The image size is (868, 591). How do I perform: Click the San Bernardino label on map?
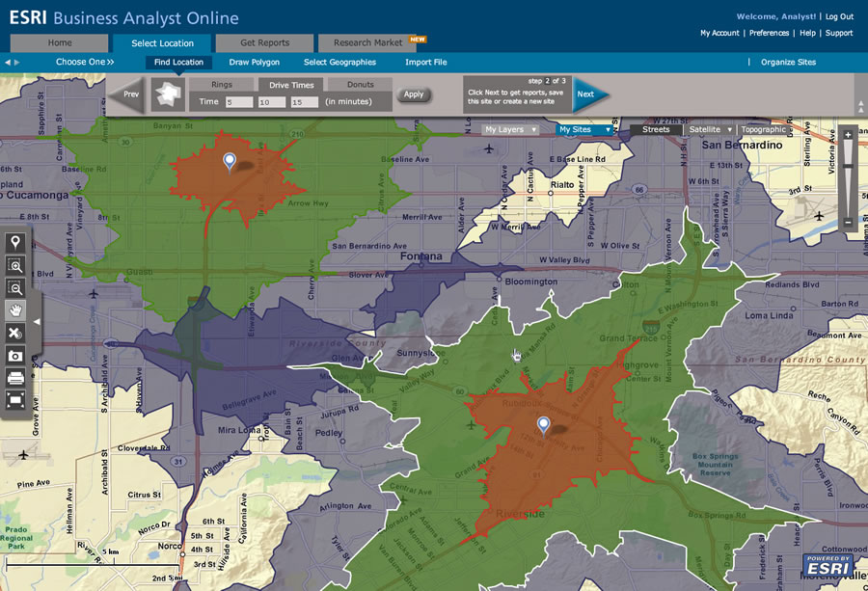742,145
